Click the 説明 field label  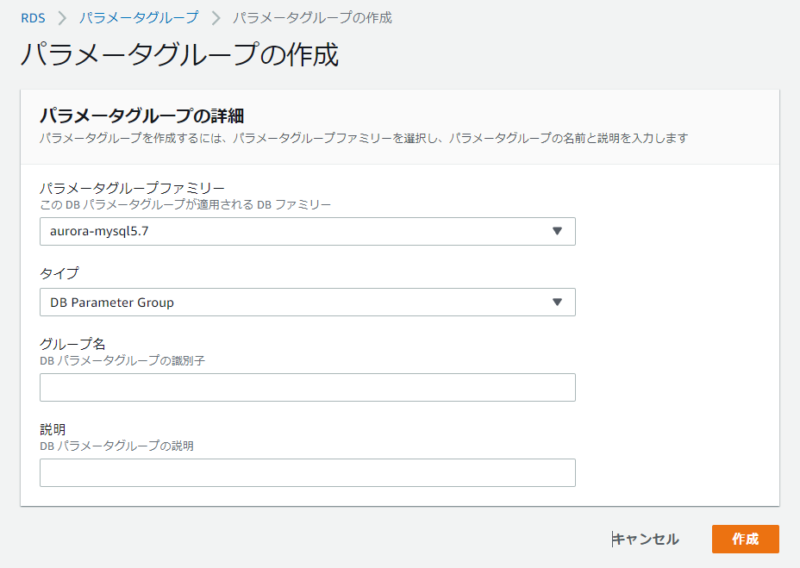coord(53,429)
